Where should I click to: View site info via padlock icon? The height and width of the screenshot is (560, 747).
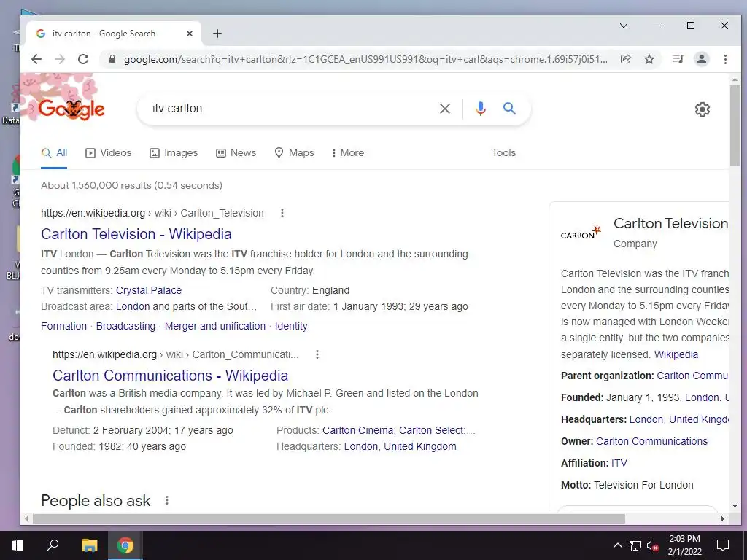point(112,59)
